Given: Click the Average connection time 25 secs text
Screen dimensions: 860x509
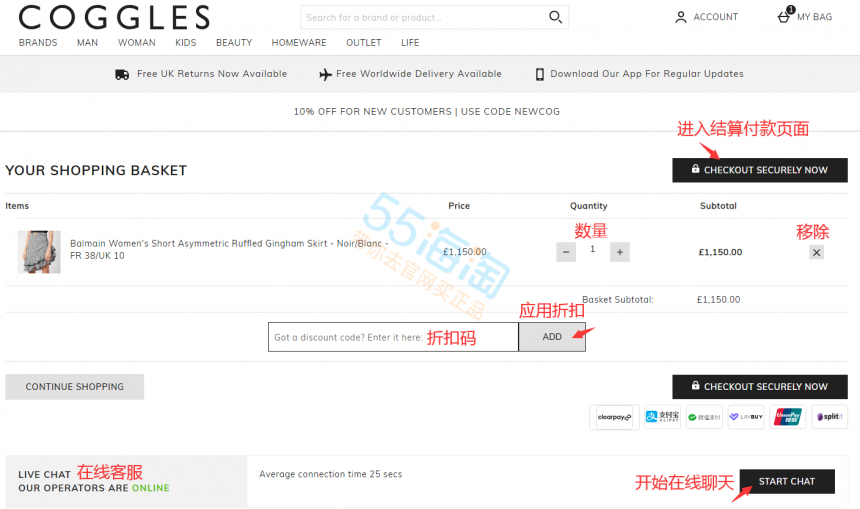Looking at the screenshot, I should [331, 474].
